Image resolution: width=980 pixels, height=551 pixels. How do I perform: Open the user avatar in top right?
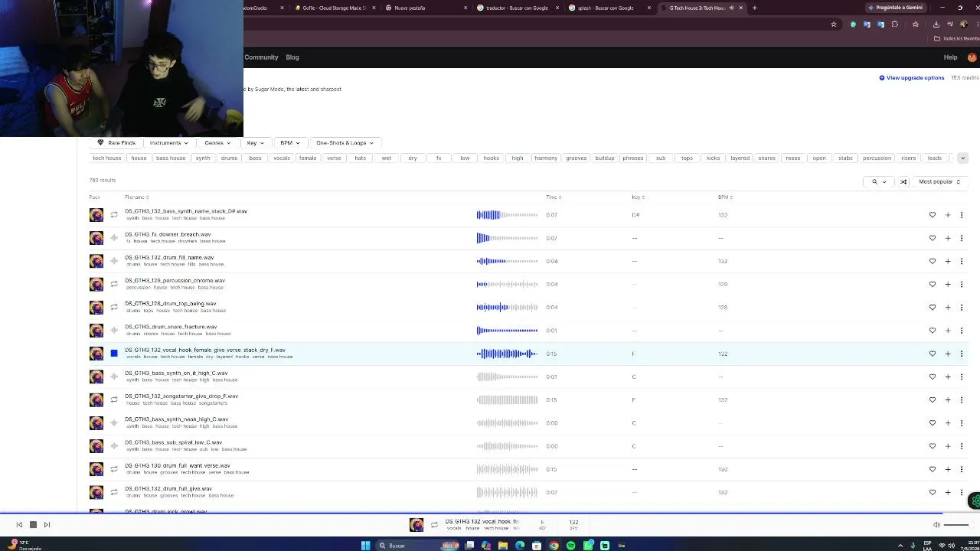point(972,57)
